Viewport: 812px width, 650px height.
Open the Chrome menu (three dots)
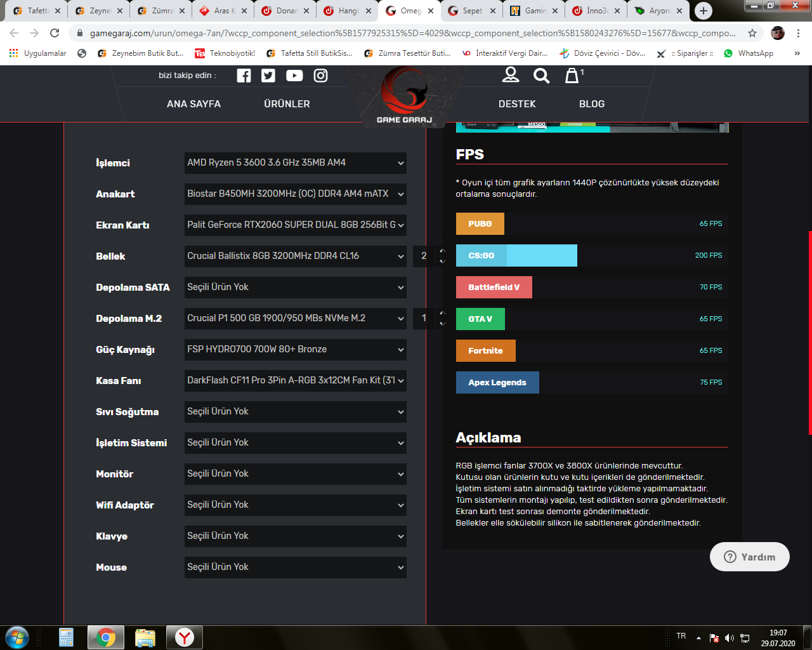798,33
